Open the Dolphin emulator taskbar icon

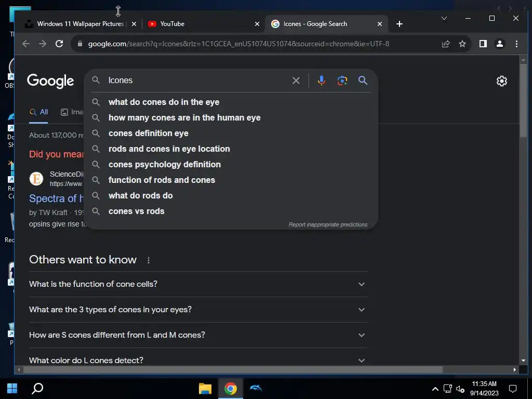[x=256, y=389]
